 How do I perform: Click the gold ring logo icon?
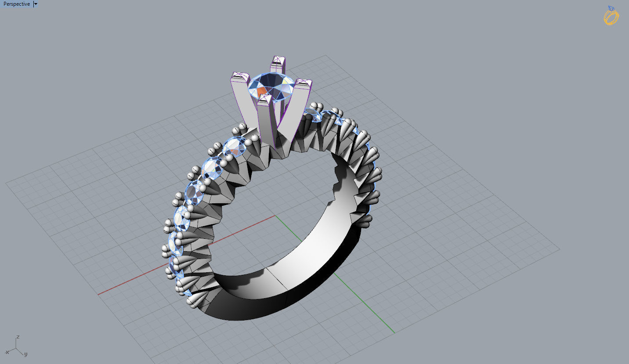611,15
